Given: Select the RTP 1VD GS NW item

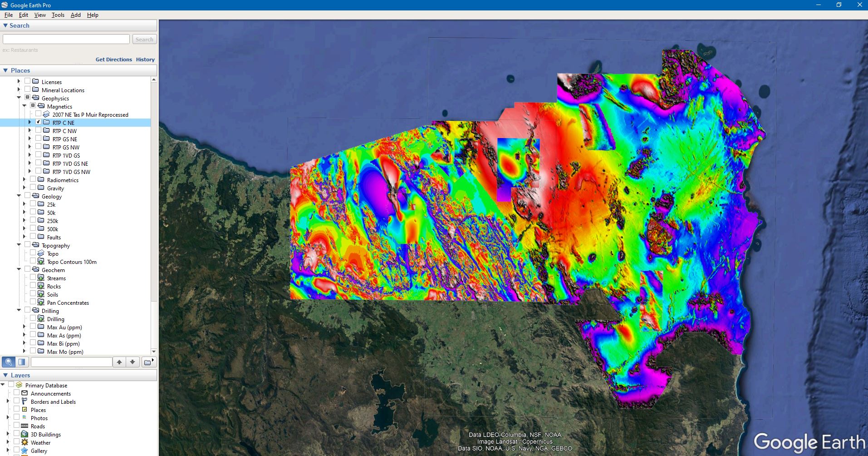Looking at the screenshot, I should [x=71, y=172].
